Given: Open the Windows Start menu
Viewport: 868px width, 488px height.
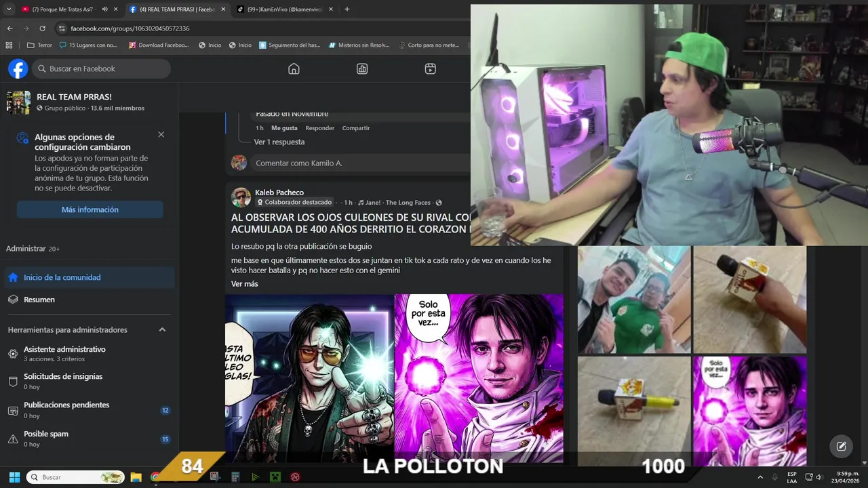Looking at the screenshot, I should [x=14, y=477].
